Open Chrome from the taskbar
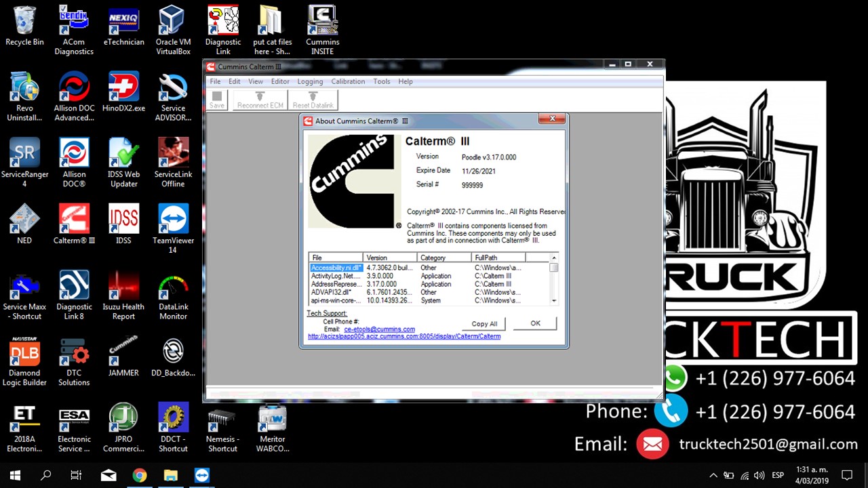The image size is (868, 488). 139,475
